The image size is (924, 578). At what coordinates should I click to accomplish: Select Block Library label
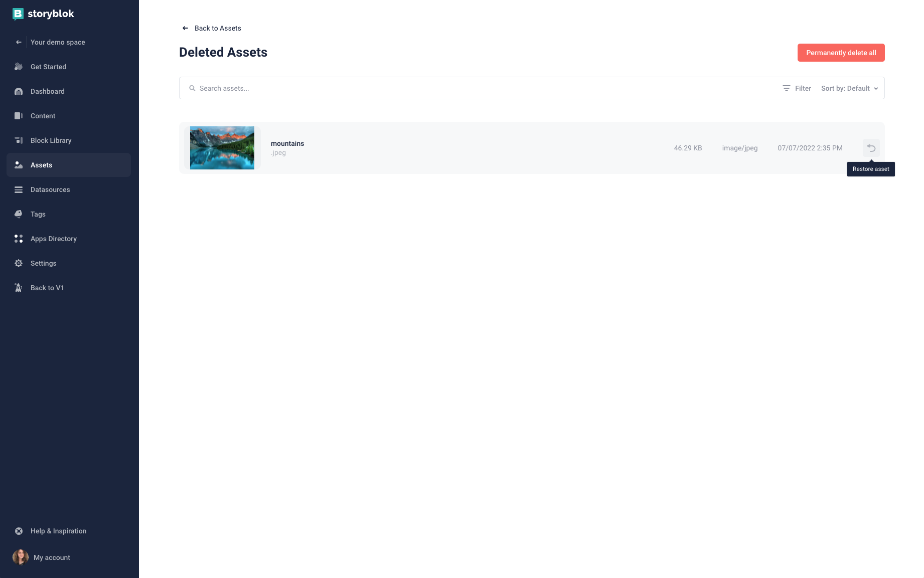pyautogui.click(x=51, y=140)
